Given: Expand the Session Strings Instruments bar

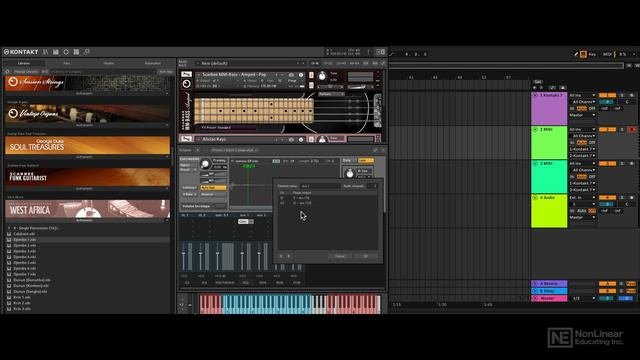Looking at the screenshot, I should 87,93.
